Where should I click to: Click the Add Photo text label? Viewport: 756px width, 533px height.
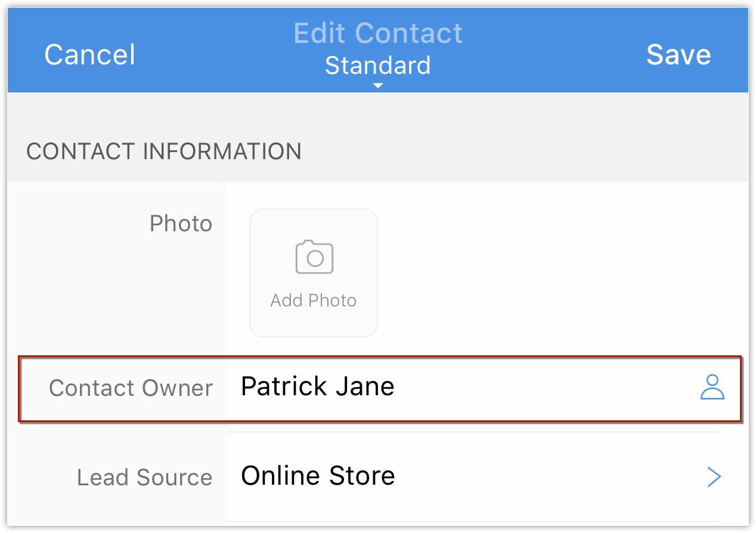[314, 300]
